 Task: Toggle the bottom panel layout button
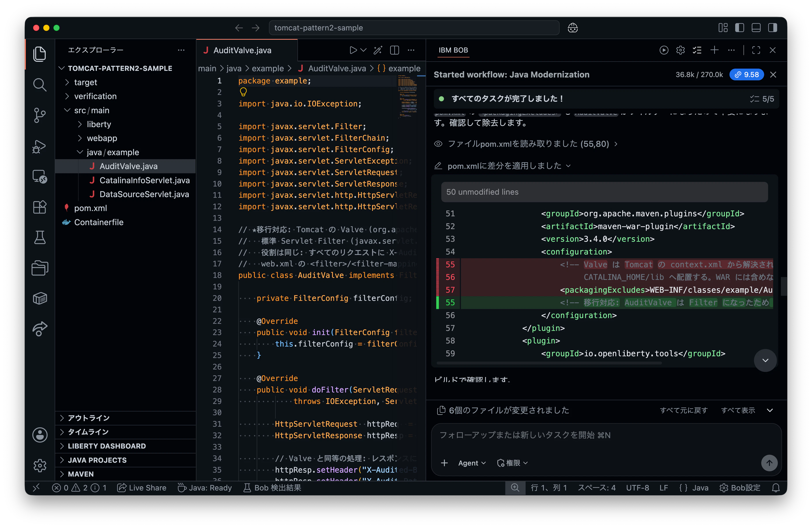756,28
